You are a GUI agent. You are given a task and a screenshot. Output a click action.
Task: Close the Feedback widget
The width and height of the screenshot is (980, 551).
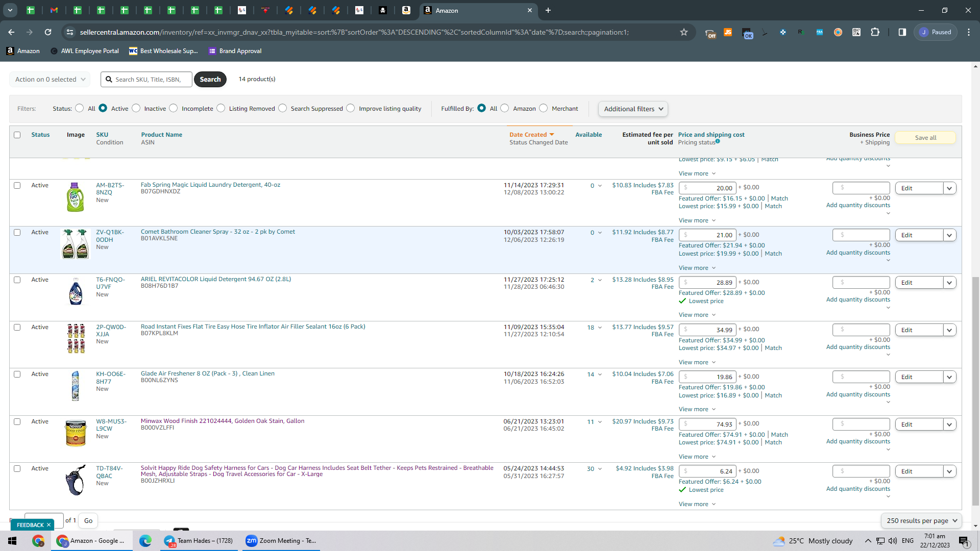[x=48, y=525]
